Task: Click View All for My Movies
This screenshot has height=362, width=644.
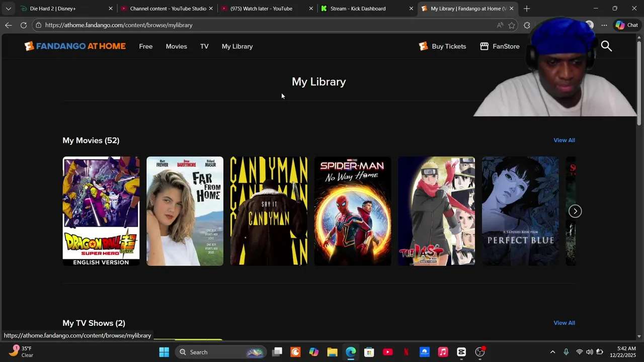Action: pos(564,140)
